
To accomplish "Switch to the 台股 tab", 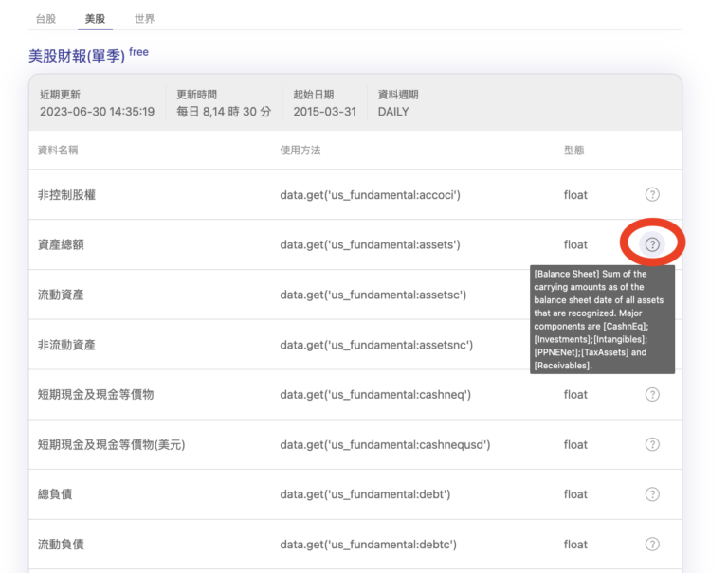I will pos(45,18).
